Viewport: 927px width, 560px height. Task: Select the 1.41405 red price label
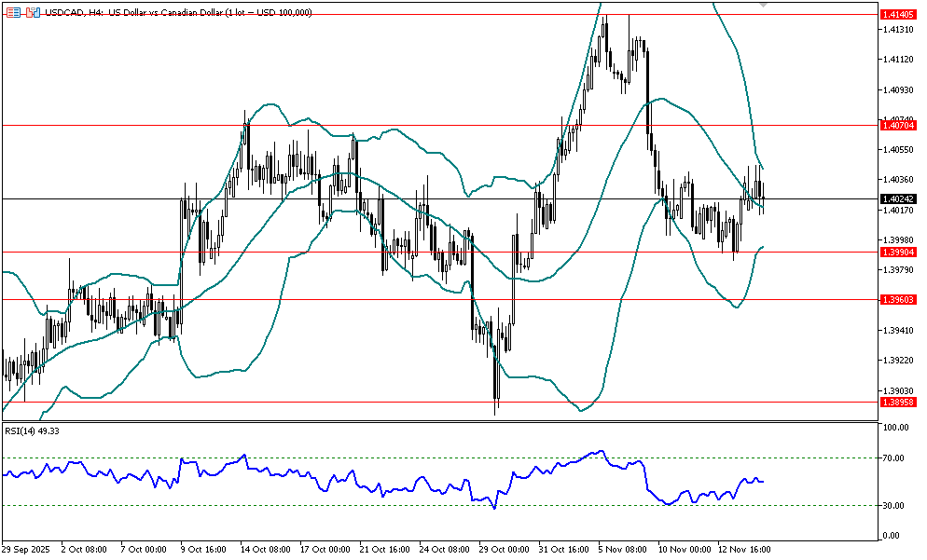pyautogui.click(x=899, y=15)
